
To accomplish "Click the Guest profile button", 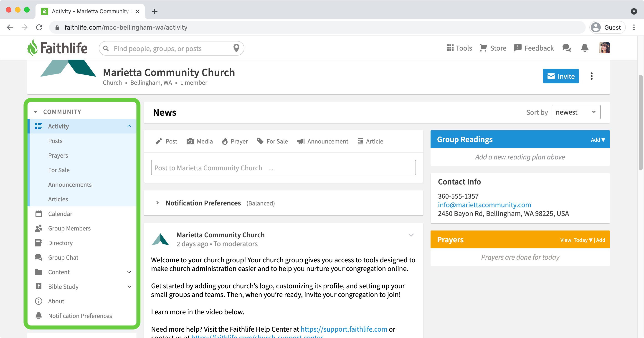I will [608, 27].
